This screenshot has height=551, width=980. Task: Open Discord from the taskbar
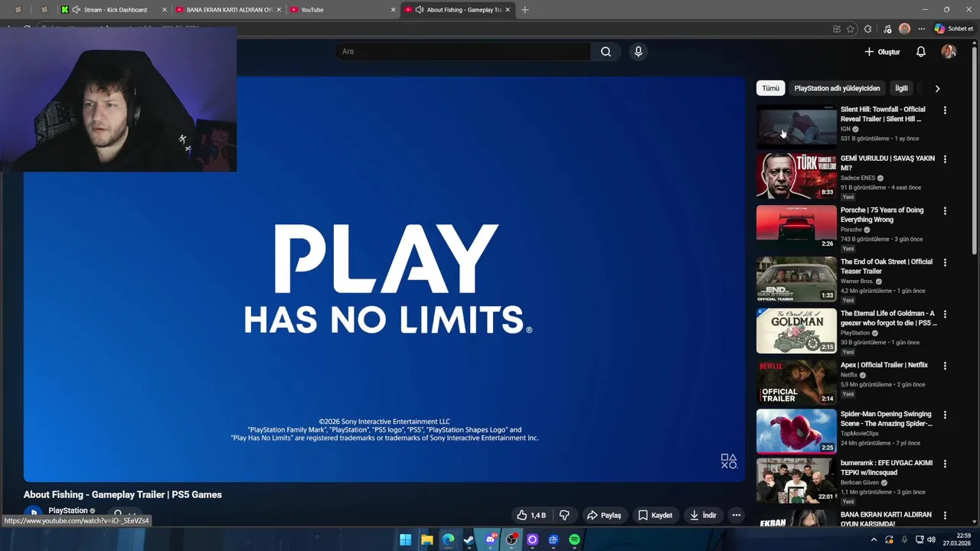pyautogui.click(x=491, y=540)
